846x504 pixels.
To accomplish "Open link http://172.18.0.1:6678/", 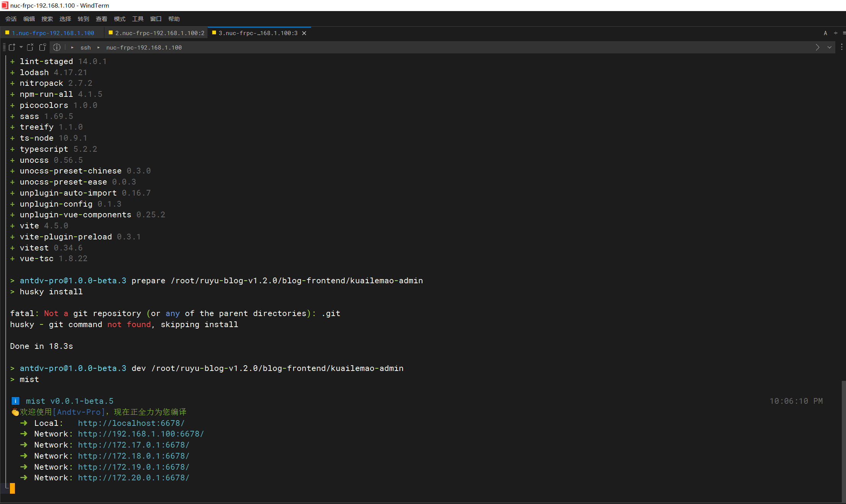I will coord(134,456).
